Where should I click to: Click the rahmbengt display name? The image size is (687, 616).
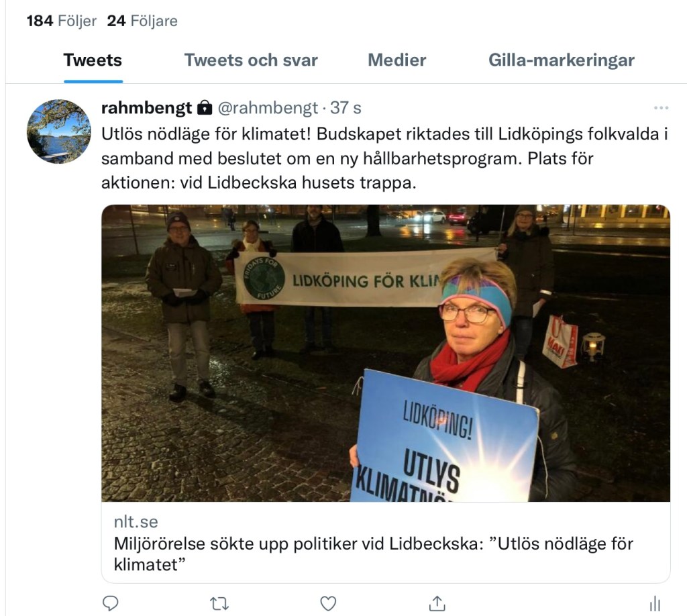pos(146,108)
